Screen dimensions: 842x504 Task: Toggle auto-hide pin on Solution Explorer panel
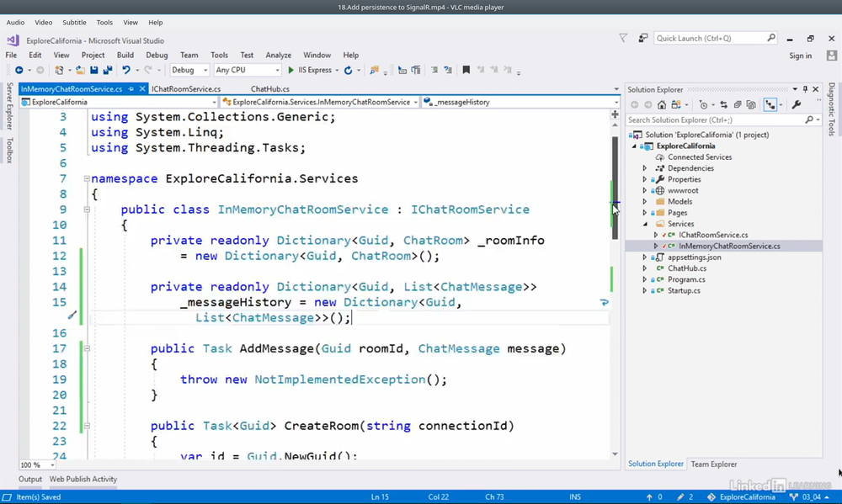(805, 89)
